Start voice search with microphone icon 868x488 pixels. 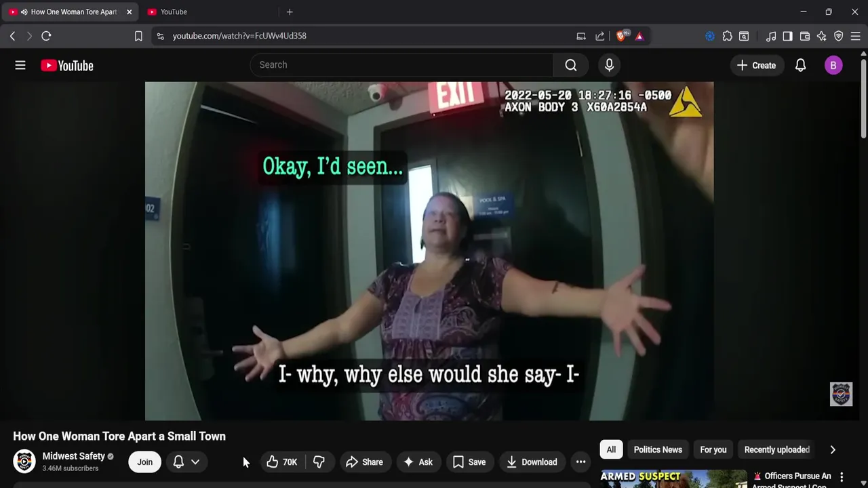[609, 65]
